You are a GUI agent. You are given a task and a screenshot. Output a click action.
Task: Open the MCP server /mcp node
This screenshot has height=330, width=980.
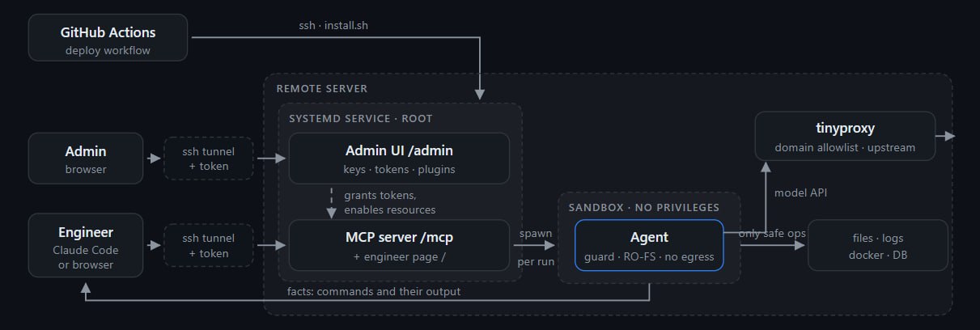point(399,245)
